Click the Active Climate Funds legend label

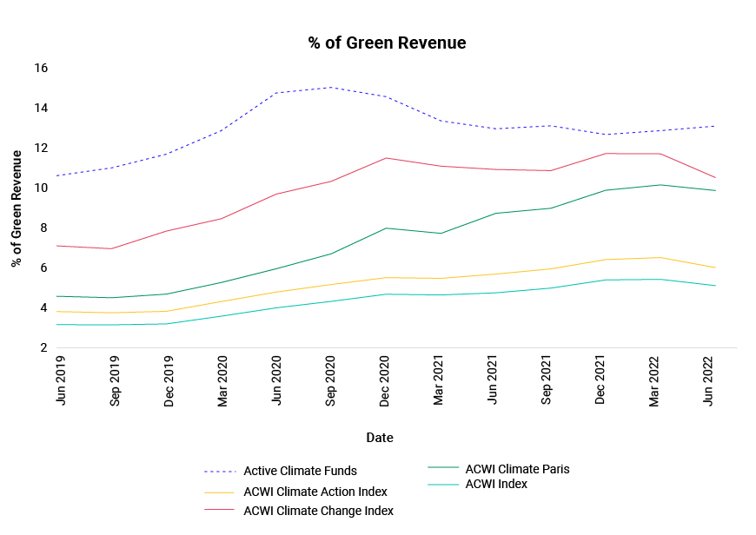point(300,471)
